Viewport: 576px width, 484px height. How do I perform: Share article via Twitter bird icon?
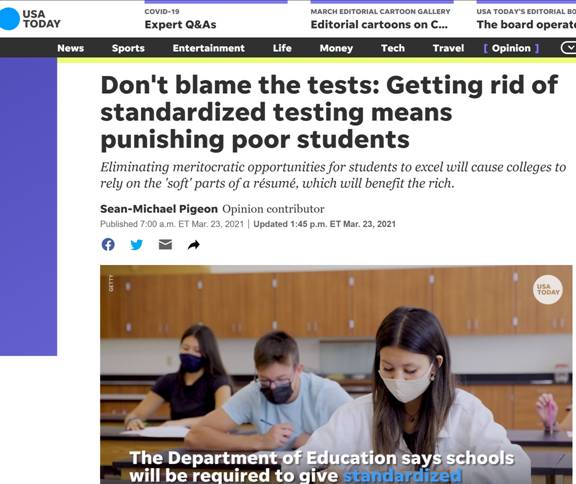(x=137, y=245)
